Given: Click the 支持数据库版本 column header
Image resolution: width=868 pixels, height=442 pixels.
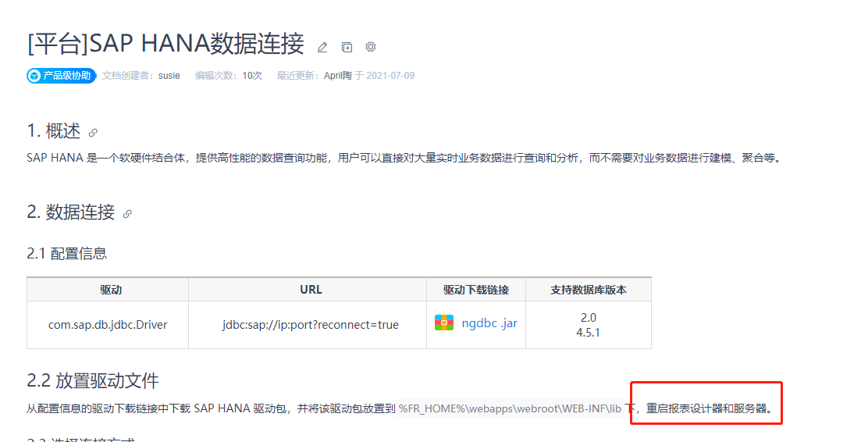Looking at the screenshot, I should pos(589,290).
